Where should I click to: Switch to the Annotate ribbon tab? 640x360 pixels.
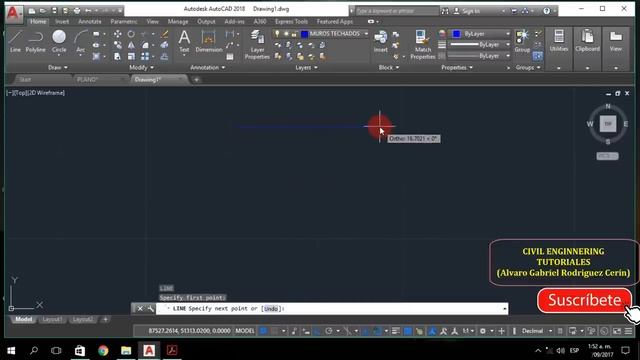[x=89, y=22]
